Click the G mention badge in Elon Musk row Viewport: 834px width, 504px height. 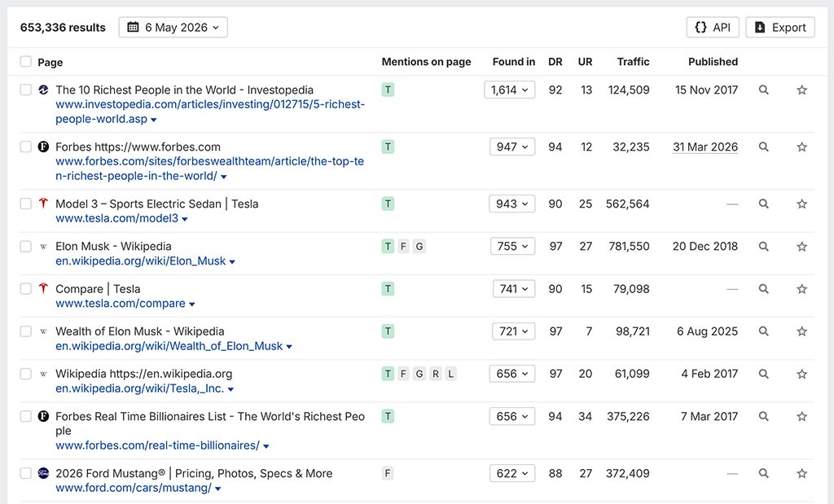[419, 246]
